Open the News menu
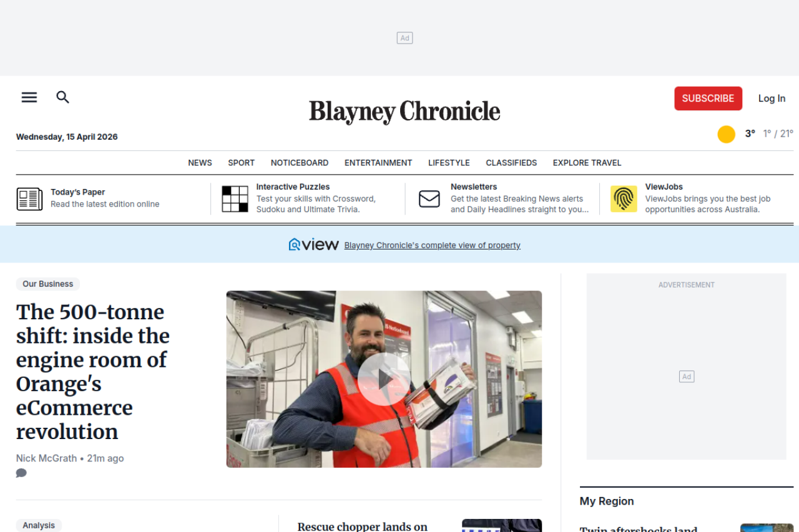799x532 pixels. pyautogui.click(x=200, y=163)
